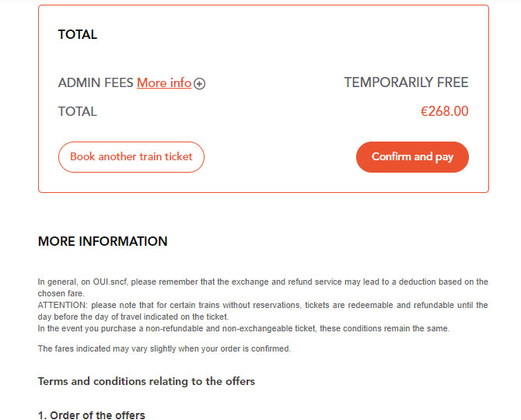Click the word 'deduction' in the first paragraph
Viewport: 521px width, 420px height.
418,282
